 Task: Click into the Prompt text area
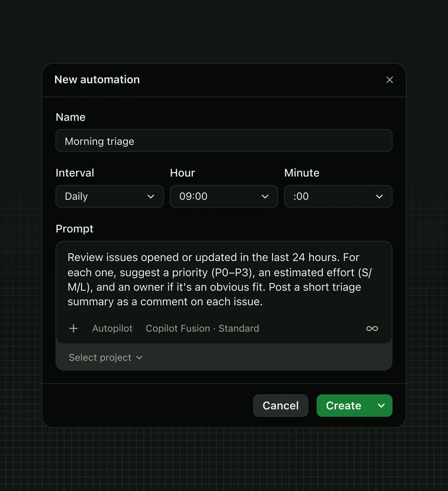click(224, 279)
